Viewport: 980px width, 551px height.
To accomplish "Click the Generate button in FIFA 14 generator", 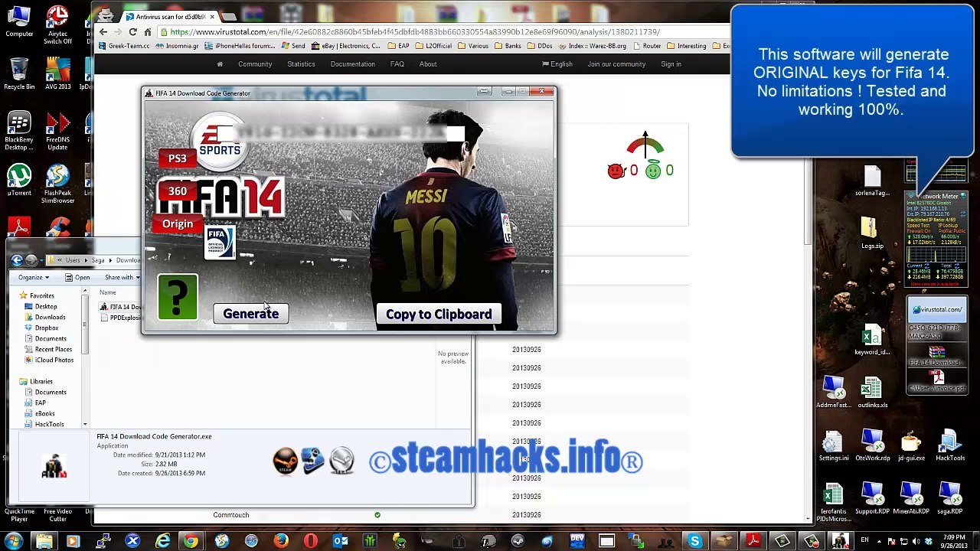I will [x=250, y=314].
